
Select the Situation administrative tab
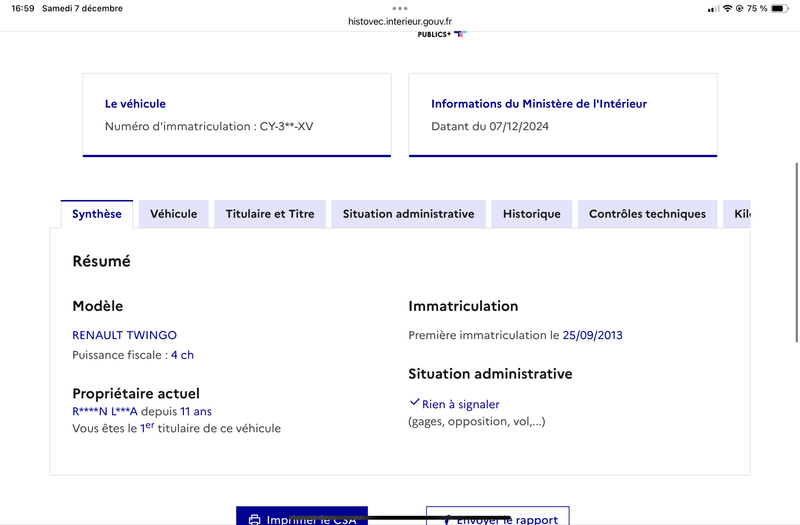point(408,214)
